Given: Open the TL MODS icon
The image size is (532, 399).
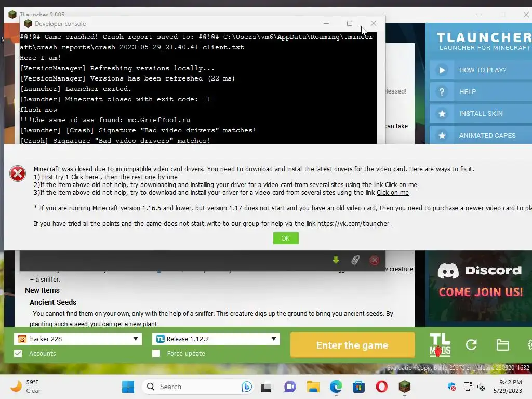Looking at the screenshot, I should tap(440, 345).
